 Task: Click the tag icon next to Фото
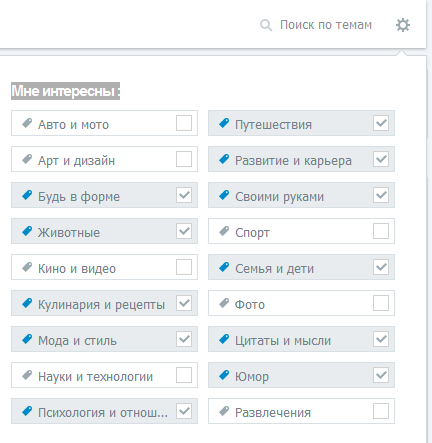(224, 303)
